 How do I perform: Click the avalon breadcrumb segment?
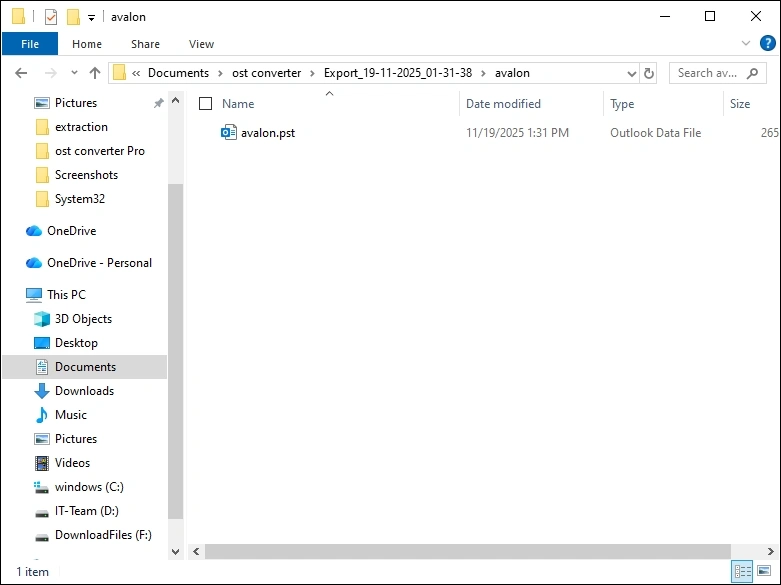(512, 73)
